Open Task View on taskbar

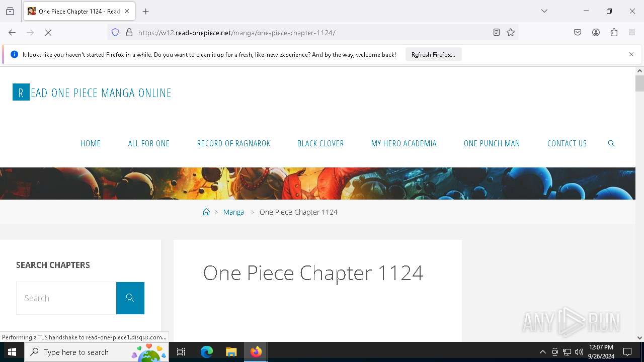tap(181, 352)
